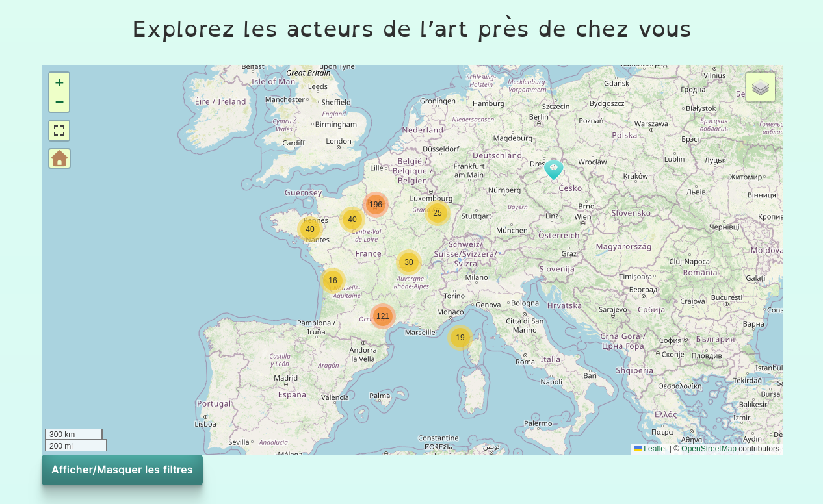Click the Budapest-area Magyarország label
The image size is (823, 504).
coord(623,247)
